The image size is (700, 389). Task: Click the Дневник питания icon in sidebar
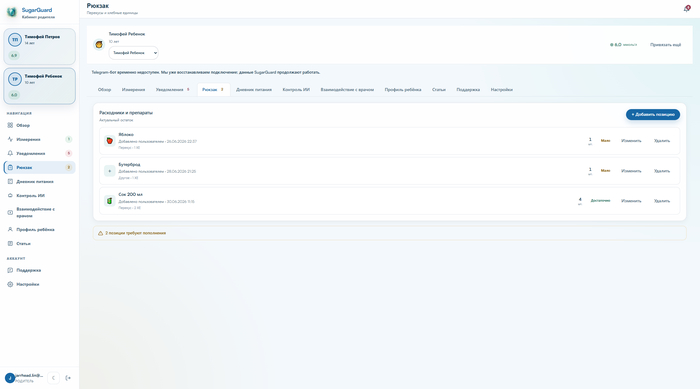[10, 181]
